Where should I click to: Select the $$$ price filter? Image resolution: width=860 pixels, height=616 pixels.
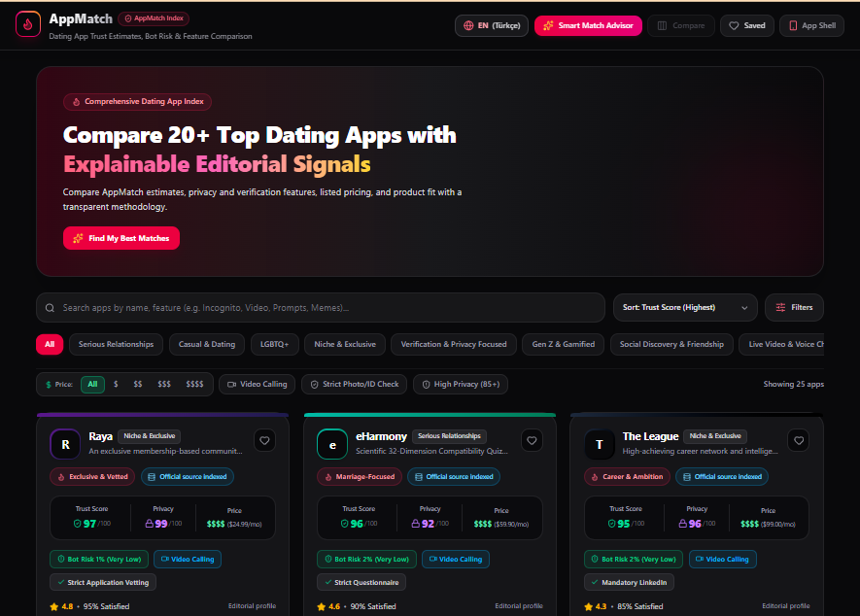click(164, 385)
